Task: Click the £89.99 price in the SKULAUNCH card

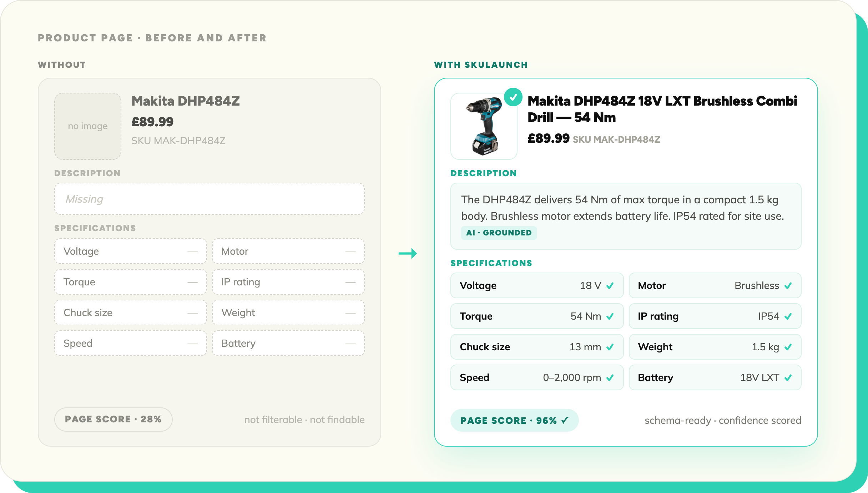Action: [549, 138]
